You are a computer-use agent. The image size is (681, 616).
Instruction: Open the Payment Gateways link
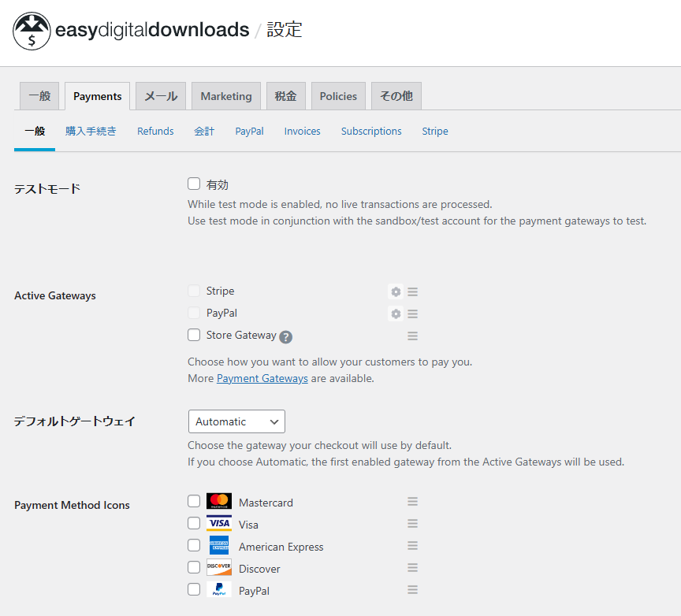tap(262, 378)
